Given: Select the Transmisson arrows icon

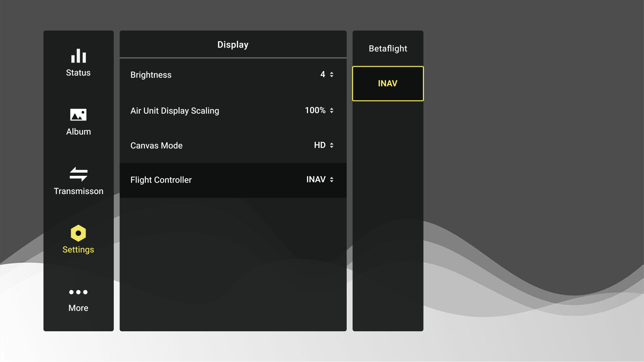Looking at the screenshot, I should pyautogui.click(x=78, y=174).
